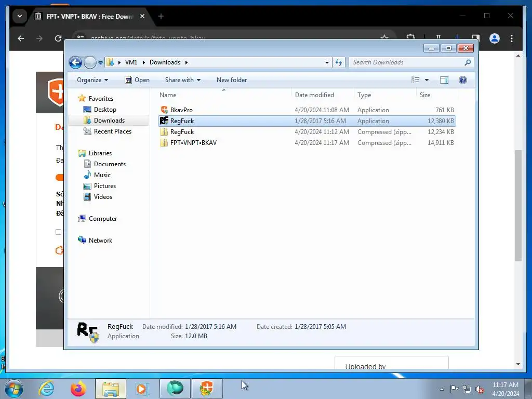Go back in Chrome
Viewport: 532px width, 399px height.
point(21,38)
